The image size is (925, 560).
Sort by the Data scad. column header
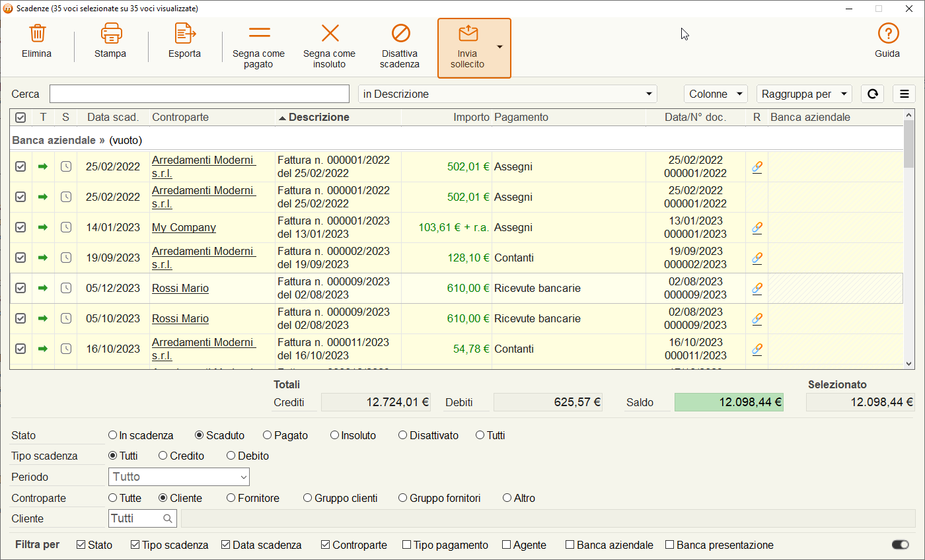coord(113,117)
